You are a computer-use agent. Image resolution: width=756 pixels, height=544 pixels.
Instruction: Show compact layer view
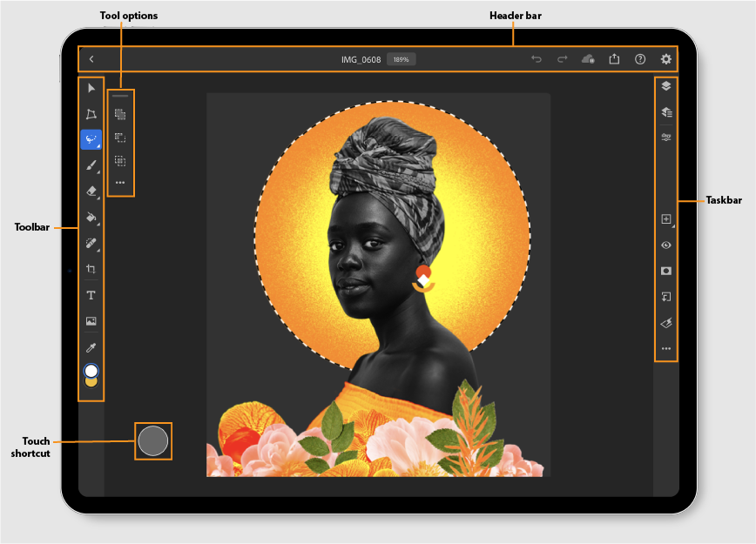[665, 86]
